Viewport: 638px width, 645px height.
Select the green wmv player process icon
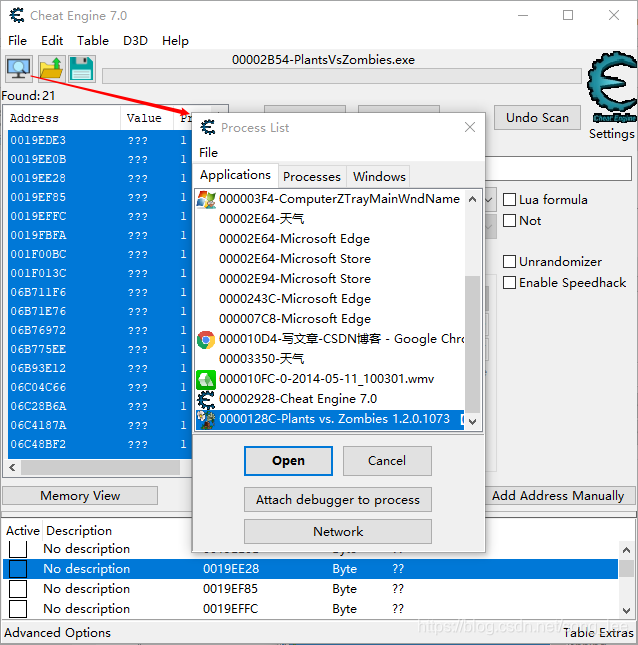click(206, 379)
